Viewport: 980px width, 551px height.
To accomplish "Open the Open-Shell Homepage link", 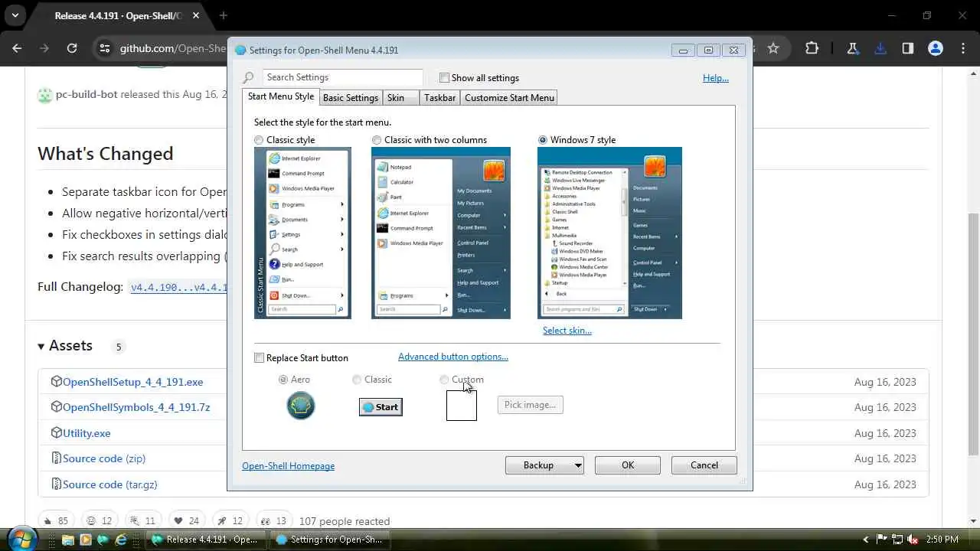I will pyautogui.click(x=289, y=466).
